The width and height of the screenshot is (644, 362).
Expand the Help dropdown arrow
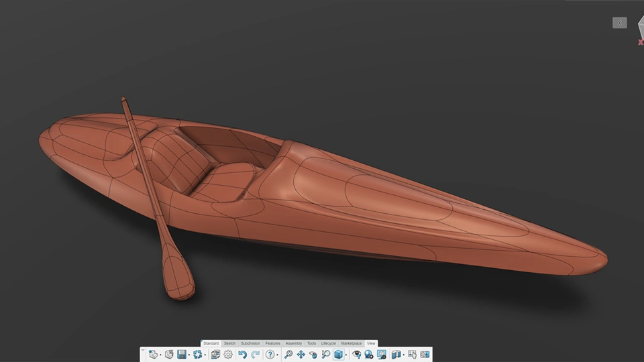[x=277, y=355]
